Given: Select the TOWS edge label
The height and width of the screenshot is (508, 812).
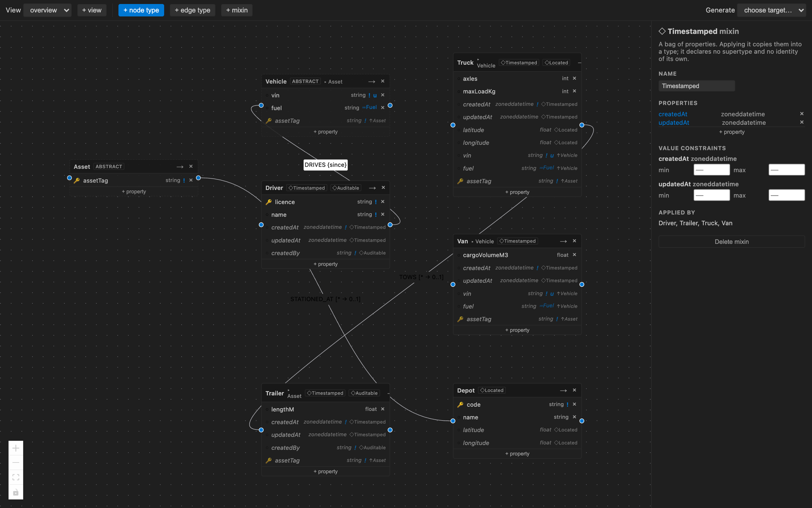Looking at the screenshot, I should pos(421,277).
